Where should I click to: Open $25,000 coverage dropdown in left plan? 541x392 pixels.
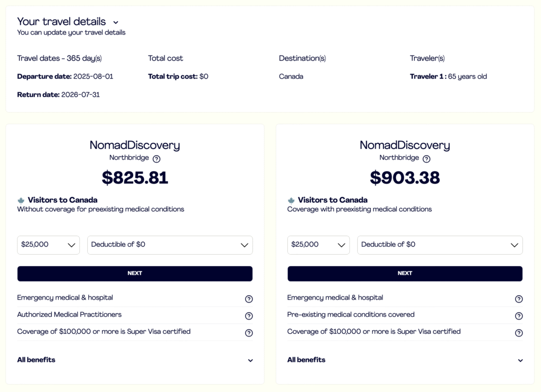(x=49, y=245)
